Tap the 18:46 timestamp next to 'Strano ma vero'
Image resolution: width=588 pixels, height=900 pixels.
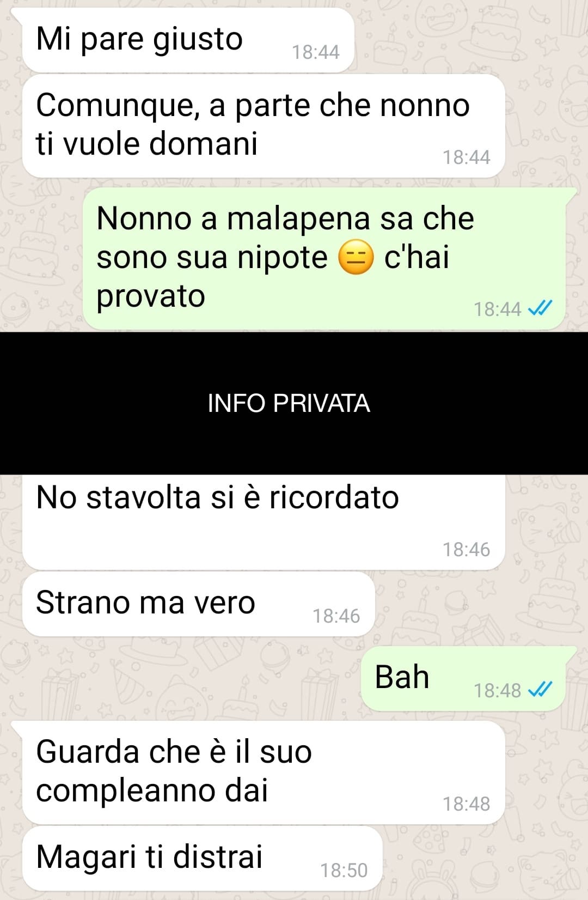pyautogui.click(x=336, y=616)
